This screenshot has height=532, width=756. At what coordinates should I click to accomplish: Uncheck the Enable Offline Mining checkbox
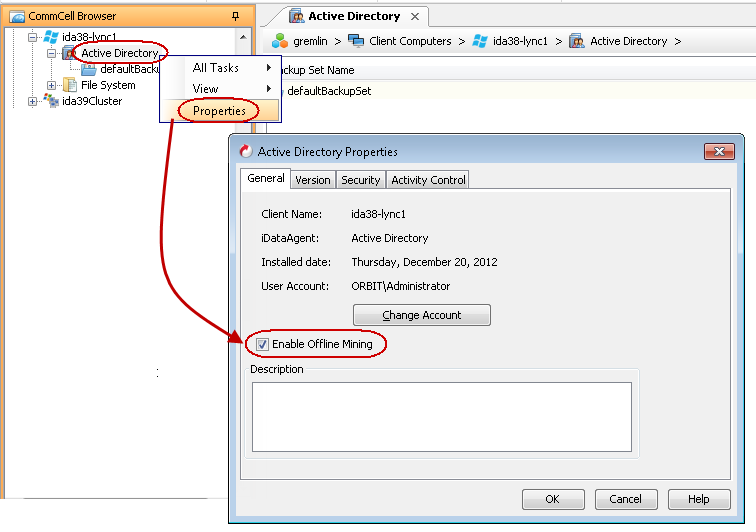pyautogui.click(x=262, y=344)
